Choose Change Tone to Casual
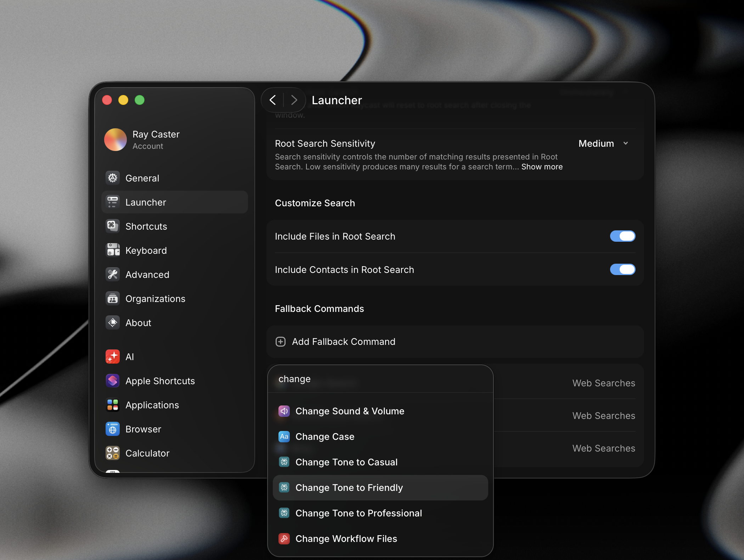 tap(381, 462)
